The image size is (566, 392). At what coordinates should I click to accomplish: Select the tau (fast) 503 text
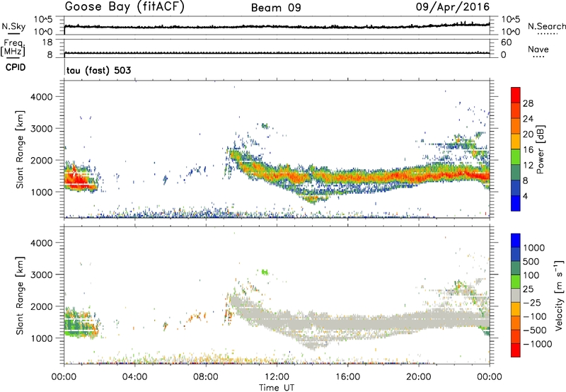[x=98, y=70]
